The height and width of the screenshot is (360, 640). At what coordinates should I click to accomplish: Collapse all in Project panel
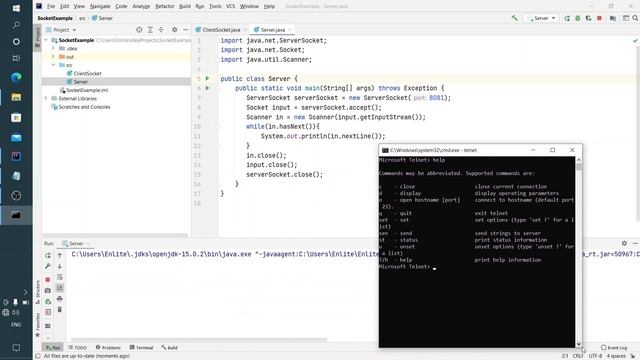click(161, 30)
